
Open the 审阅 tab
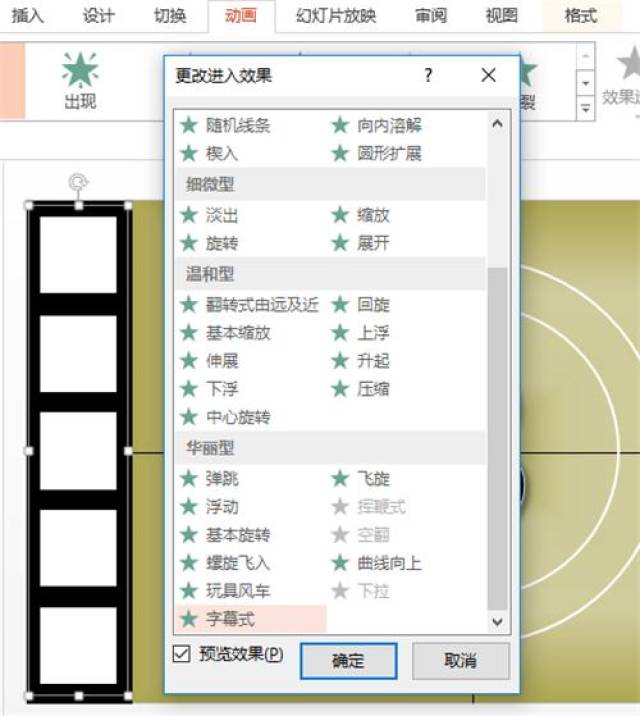(431, 16)
